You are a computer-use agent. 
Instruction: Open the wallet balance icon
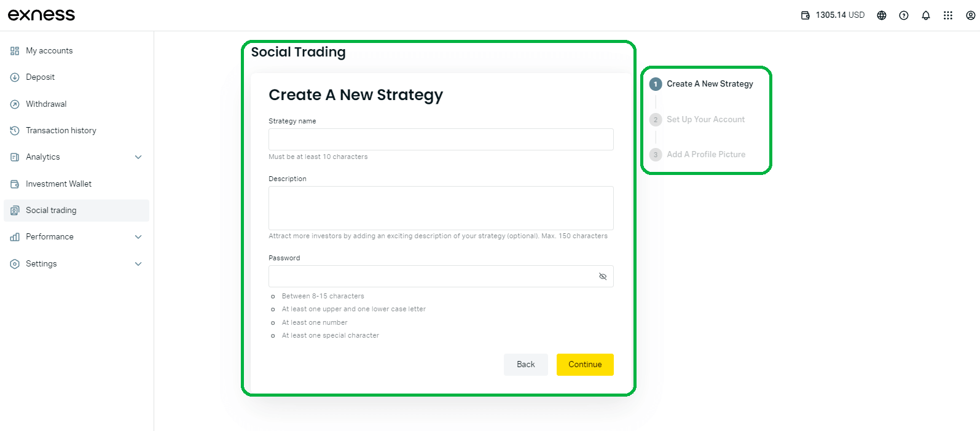pyautogui.click(x=805, y=15)
